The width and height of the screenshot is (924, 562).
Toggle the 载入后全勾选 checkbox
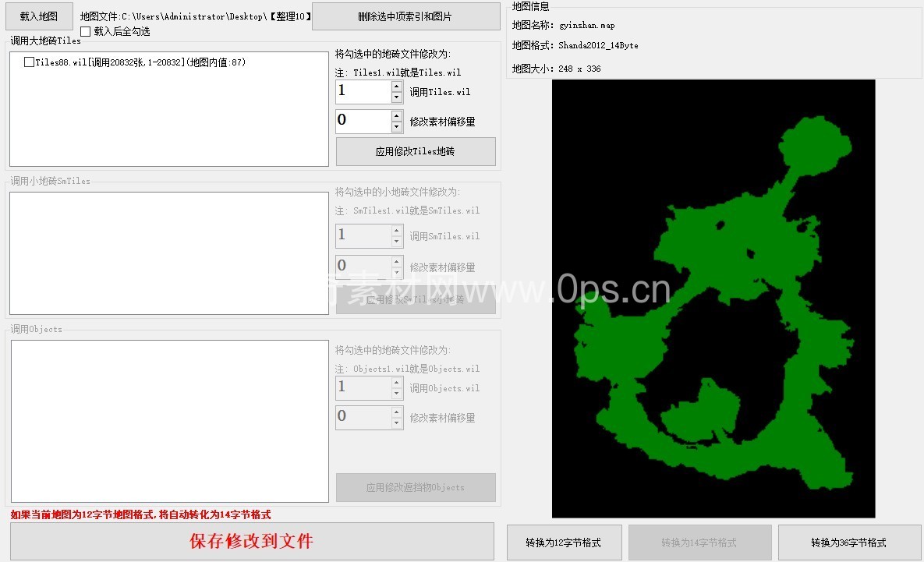(86, 31)
